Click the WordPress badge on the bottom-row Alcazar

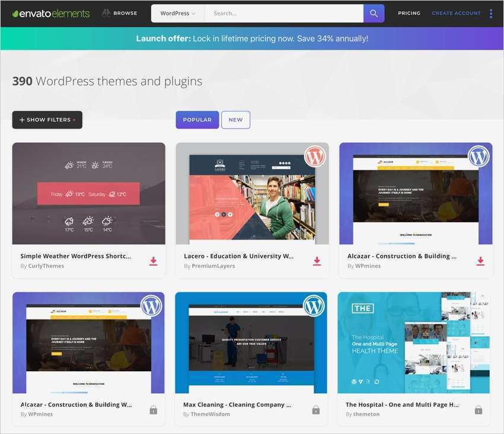tap(151, 306)
